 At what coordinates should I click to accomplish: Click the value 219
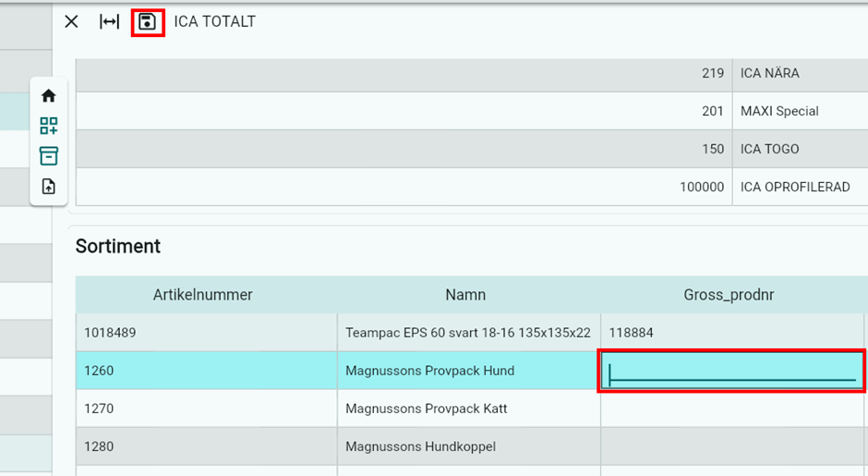[713, 73]
